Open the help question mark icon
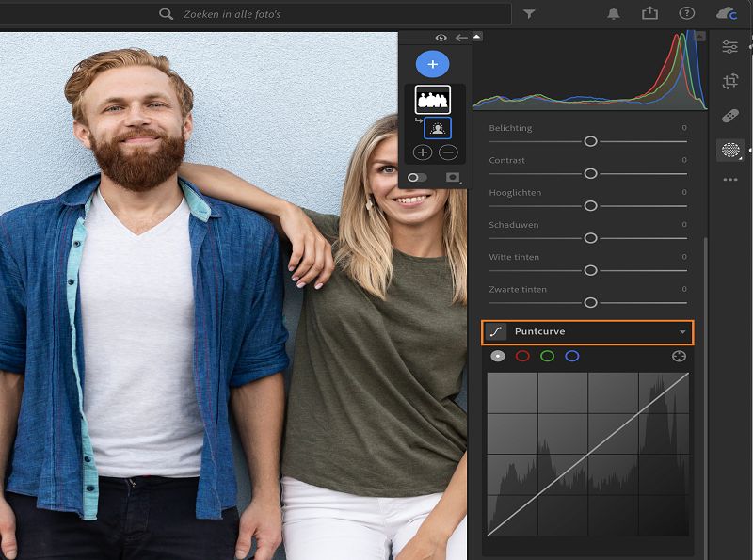 pos(686,14)
